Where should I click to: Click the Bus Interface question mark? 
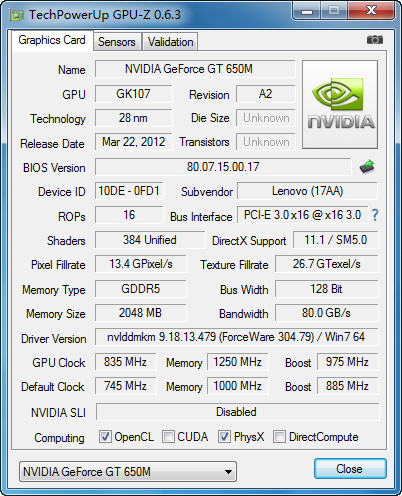tap(375, 215)
